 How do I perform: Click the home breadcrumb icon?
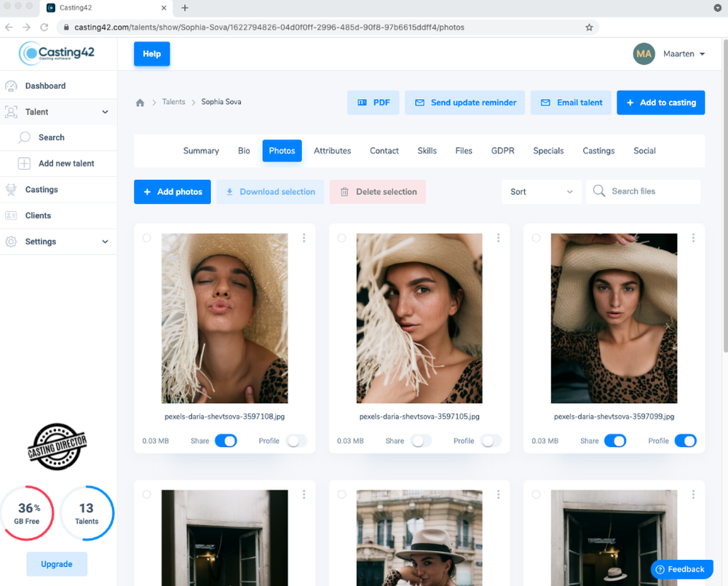pos(140,103)
